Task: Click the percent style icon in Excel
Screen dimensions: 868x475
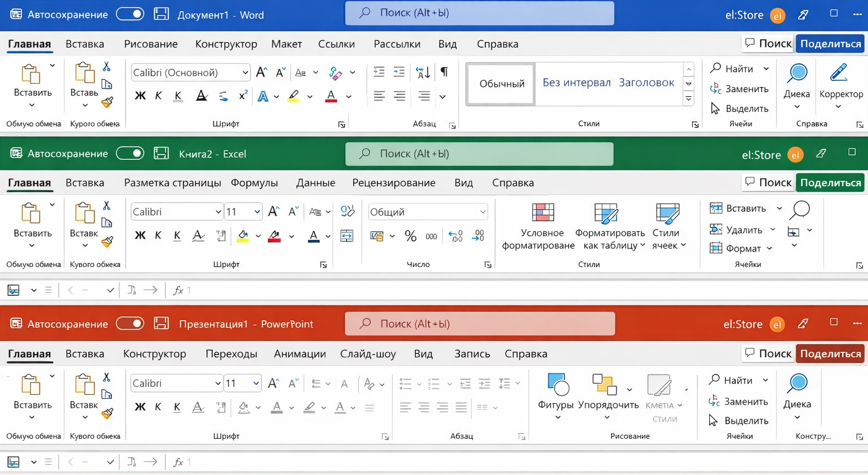Action: point(410,236)
